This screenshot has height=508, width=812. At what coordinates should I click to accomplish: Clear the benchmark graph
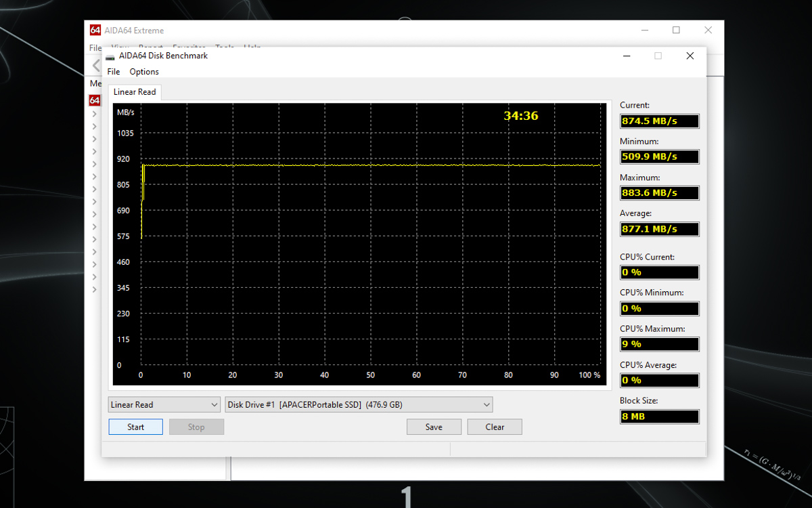click(x=495, y=427)
